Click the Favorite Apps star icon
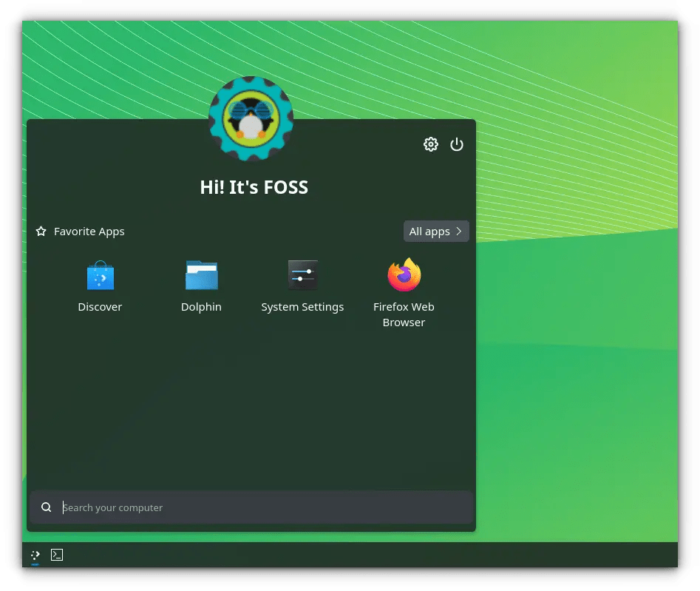 point(41,231)
